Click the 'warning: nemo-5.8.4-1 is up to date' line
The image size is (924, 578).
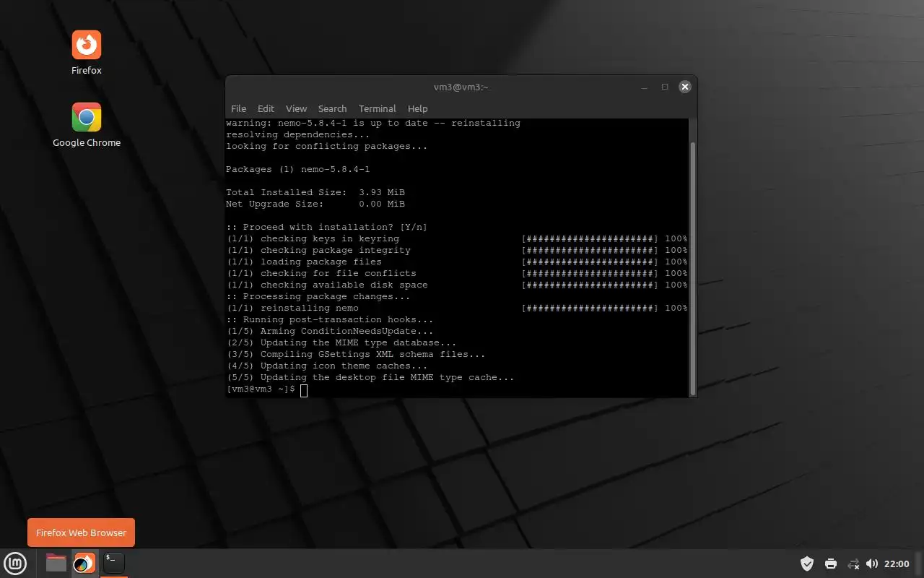(x=372, y=123)
